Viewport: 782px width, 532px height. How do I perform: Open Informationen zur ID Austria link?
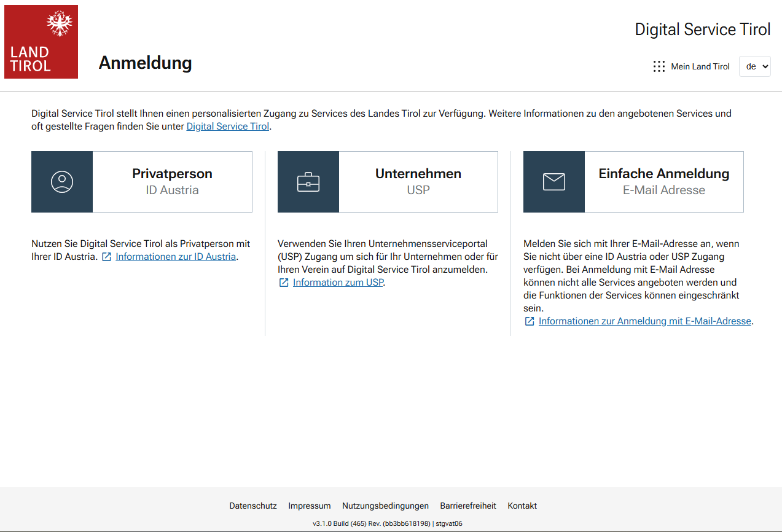tap(176, 257)
